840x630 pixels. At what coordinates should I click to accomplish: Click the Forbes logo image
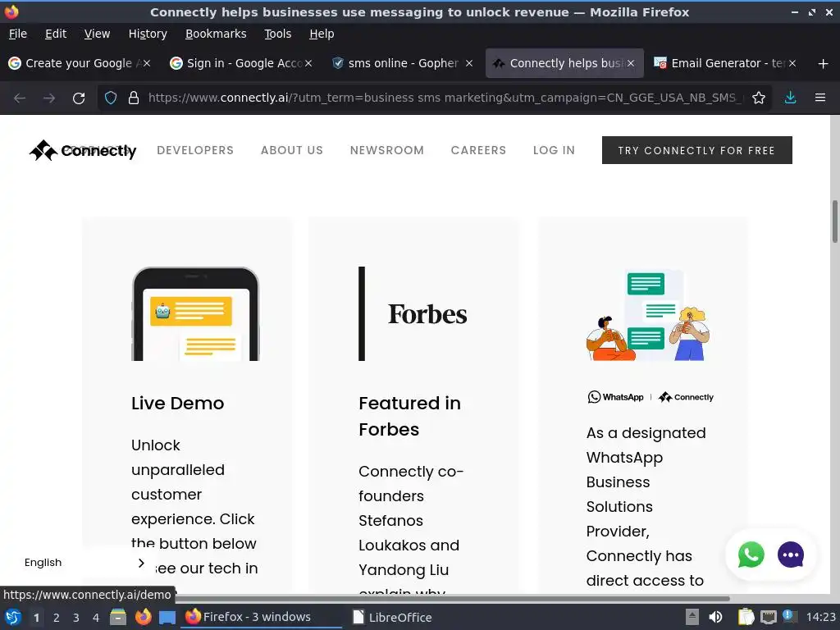point(427,314)
